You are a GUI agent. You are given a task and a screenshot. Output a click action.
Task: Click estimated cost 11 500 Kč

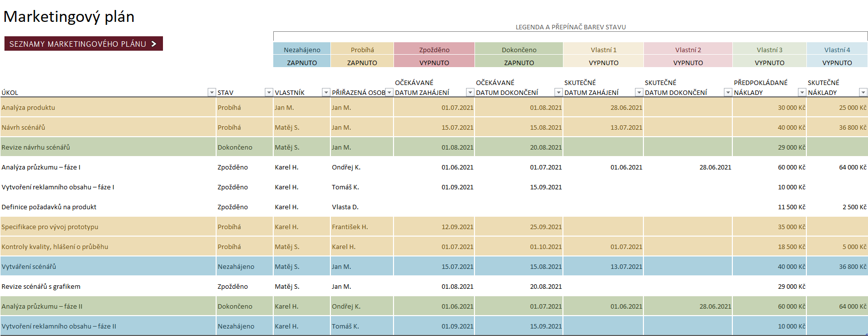[x=770, y=207]
